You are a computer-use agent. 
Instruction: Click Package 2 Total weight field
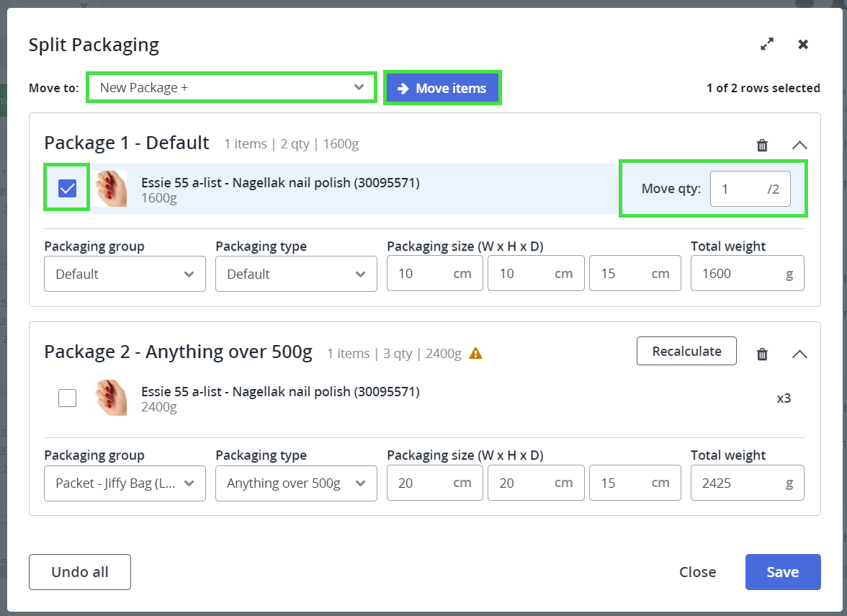tap(738, 483)
